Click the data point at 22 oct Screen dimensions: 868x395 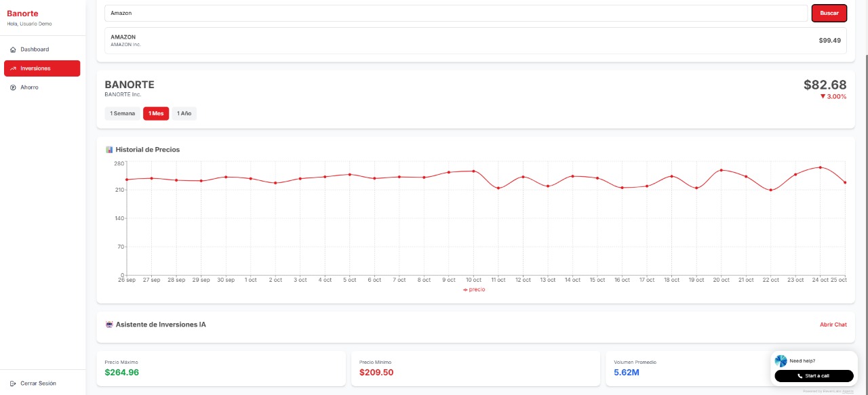(770, 190)
